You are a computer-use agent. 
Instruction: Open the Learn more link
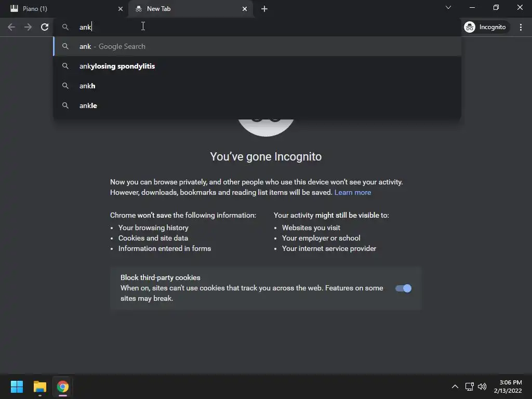(353, 192)
